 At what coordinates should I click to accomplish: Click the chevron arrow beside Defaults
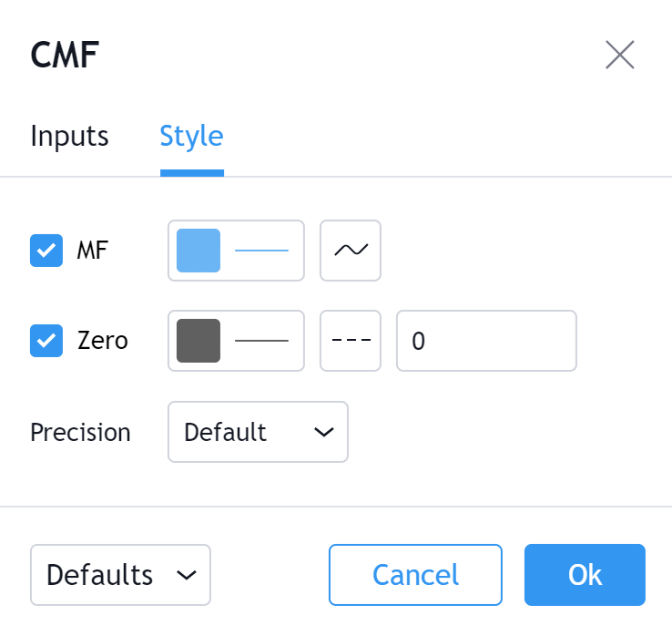[x=187, y=575]
